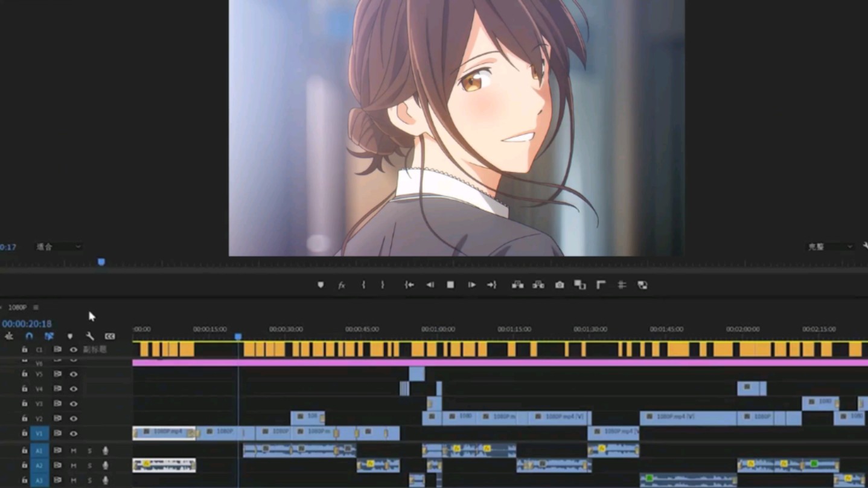Mute audio track A2
This screenshot has height=488, width=868.
coord(74,465)
